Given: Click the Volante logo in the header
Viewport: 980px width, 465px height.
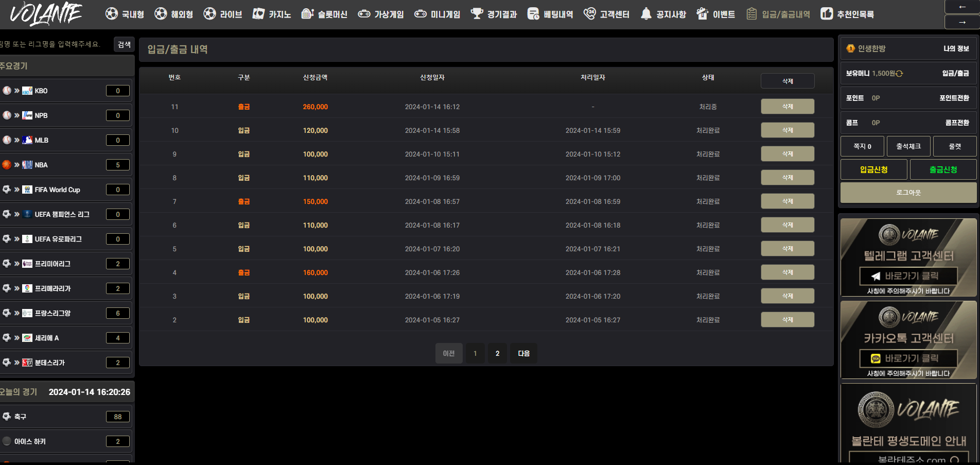Looking at the screenshot, I should (46, 14).
